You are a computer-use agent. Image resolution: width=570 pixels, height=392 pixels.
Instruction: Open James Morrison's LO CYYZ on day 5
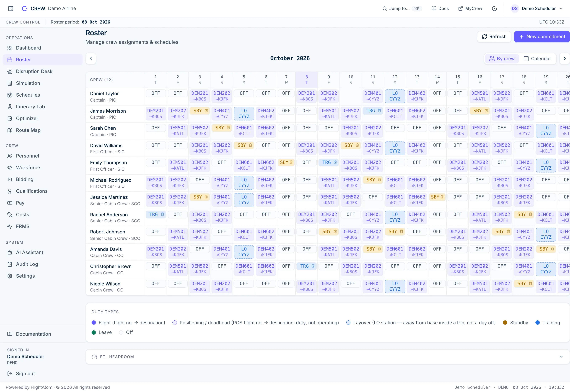coord(244,114)
